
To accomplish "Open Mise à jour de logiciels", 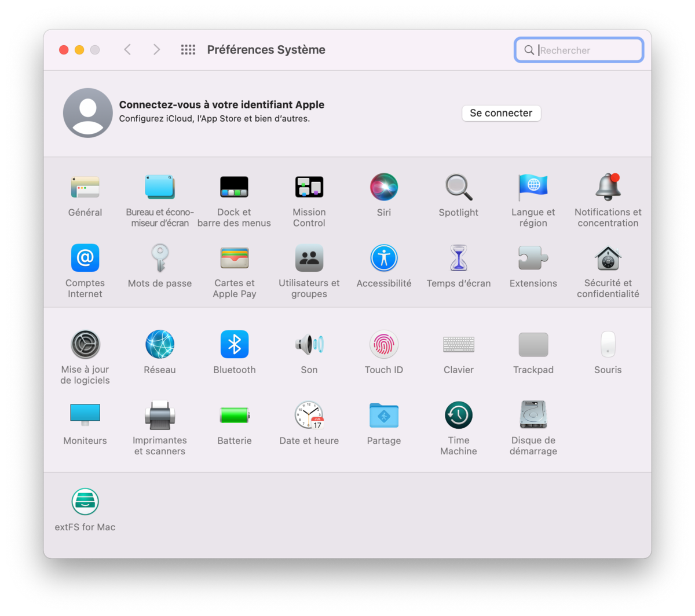I will click(x=85, y=344).
